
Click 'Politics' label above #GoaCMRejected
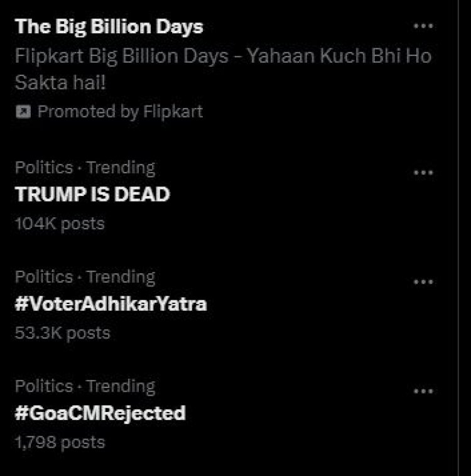(44, 386)
